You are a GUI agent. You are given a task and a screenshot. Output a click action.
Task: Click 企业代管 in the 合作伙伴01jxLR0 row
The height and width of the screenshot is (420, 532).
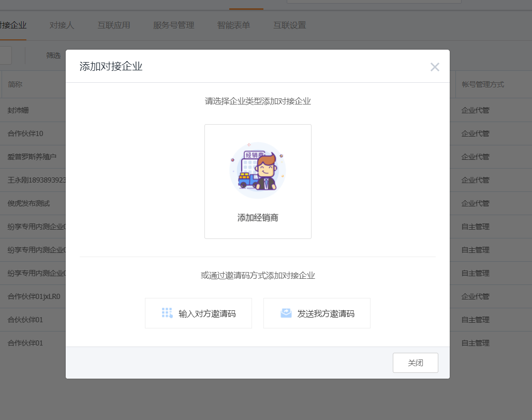click(476, 296)
